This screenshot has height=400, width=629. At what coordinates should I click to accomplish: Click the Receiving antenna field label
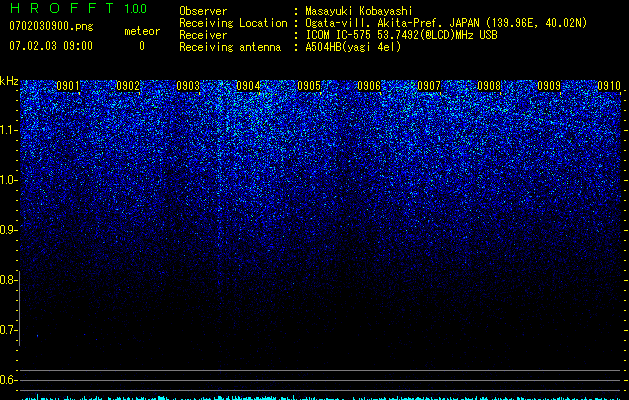click(230, 47)
